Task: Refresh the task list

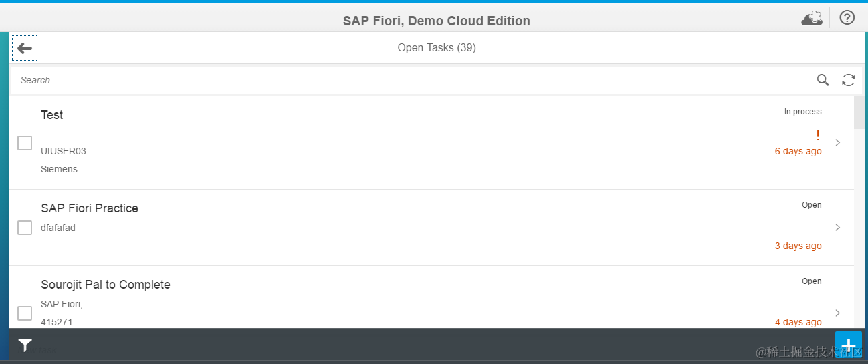Action: (x=848, y=80)
